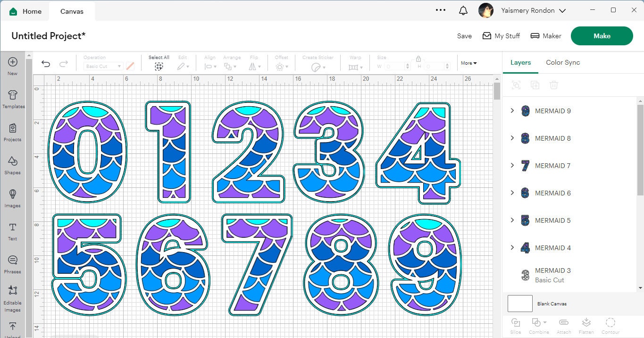Click the Home icon tab
This screenshot has height=338, width=644.
(26, 11)
